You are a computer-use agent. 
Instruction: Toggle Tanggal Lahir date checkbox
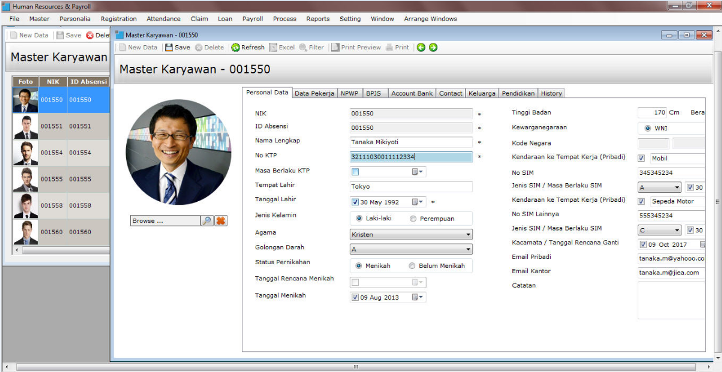(355, 202)
